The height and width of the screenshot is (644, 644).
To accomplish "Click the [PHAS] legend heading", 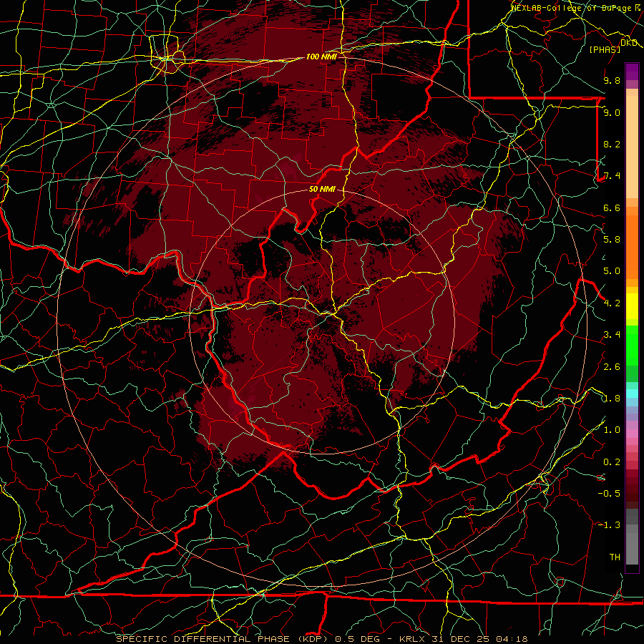I will click(605, 49).
